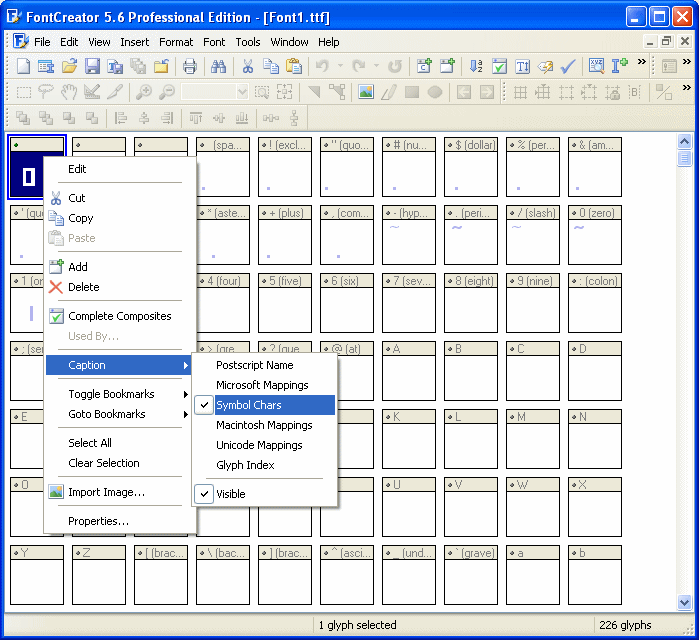Select the rectangle selection tool icon
This screenshot has height=640, width=699.
[x=24, y=92]
